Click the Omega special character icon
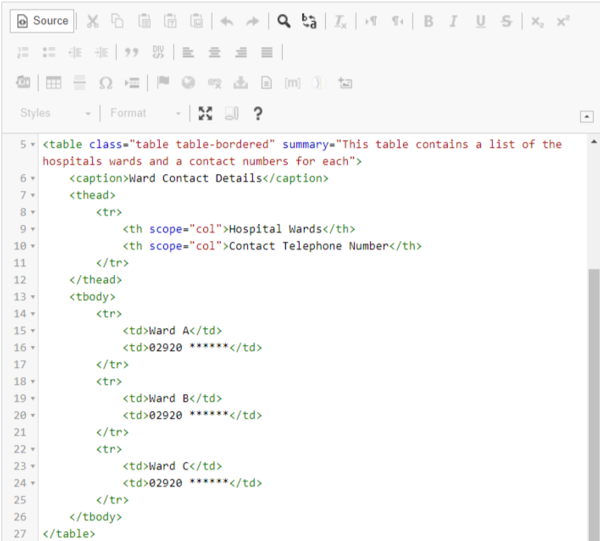 [106, 83]
